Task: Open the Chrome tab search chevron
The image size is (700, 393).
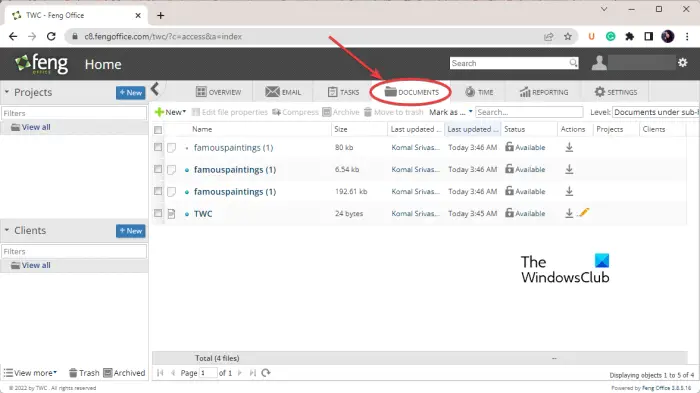Action: coord(604,9)
